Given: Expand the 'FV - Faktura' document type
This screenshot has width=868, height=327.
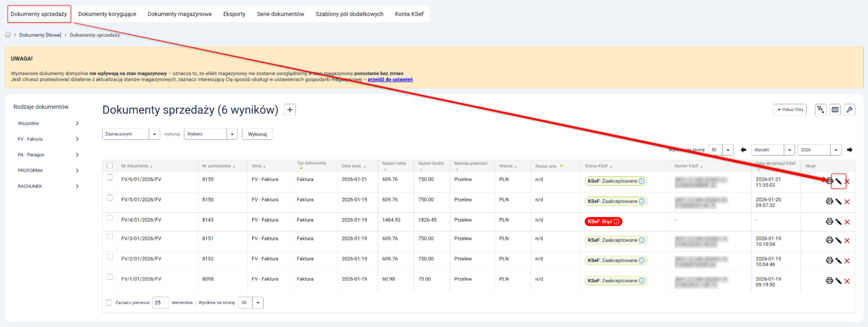Looking at the screenshot, I should tap(48, 139).
